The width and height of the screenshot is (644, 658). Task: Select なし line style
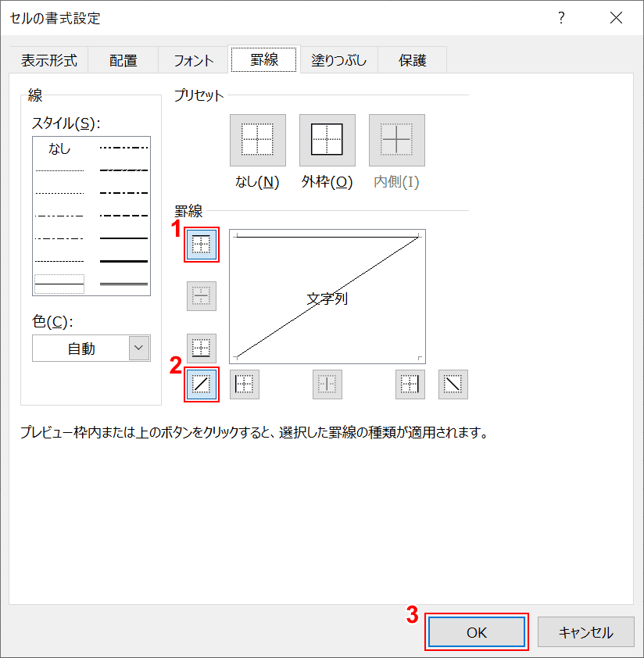point(59,148)
